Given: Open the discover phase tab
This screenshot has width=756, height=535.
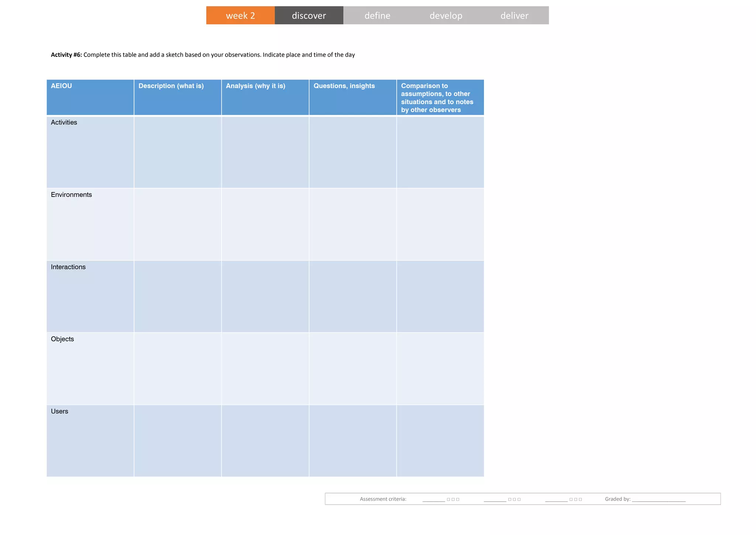Looking at the screenshot, I should [x=309, y=15].
